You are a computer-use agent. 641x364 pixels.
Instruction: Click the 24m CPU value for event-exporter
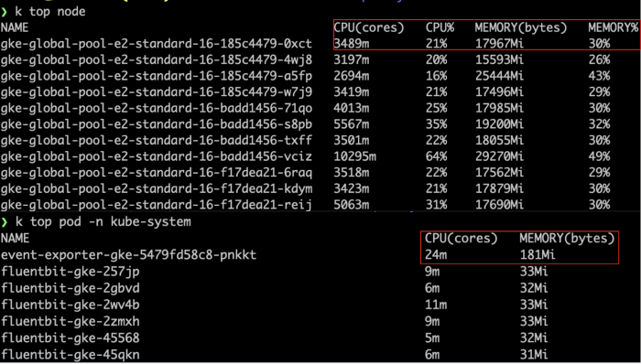point(436,255)
